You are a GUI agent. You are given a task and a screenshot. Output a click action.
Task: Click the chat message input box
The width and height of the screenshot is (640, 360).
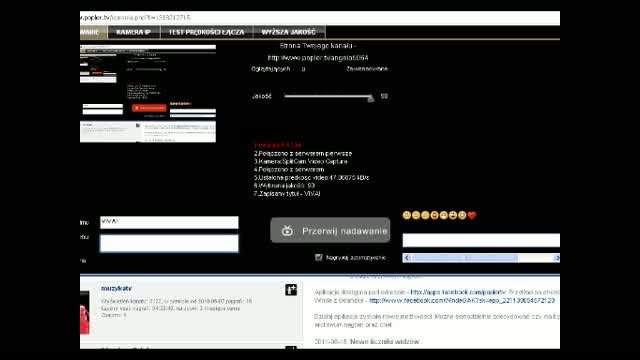(x=481, y=240)
